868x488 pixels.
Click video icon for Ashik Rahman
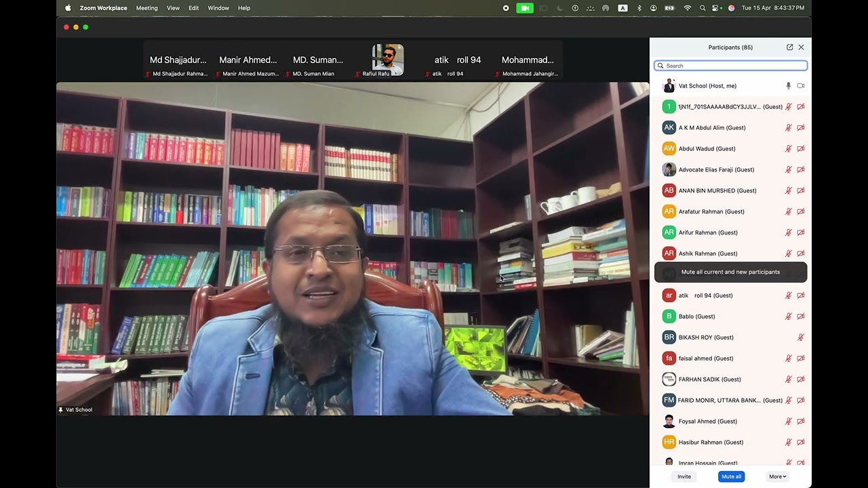pyautogui.click(x=801, y=254)
